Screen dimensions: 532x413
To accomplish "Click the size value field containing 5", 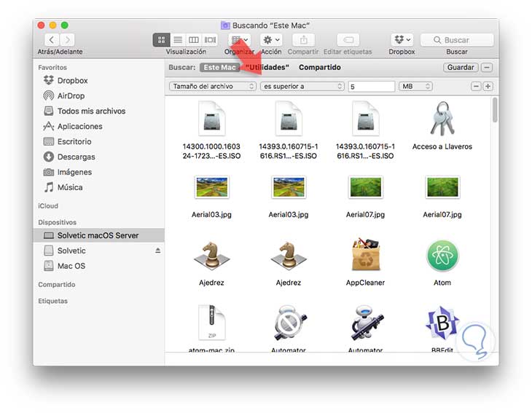I will (x=372, y=87).
